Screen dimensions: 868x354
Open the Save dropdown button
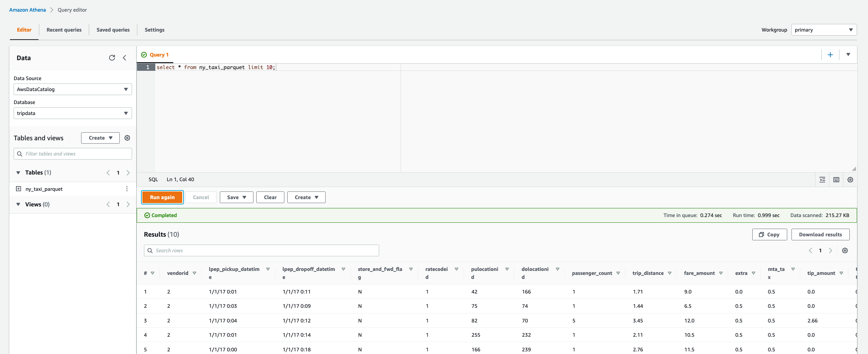[236, 197]
